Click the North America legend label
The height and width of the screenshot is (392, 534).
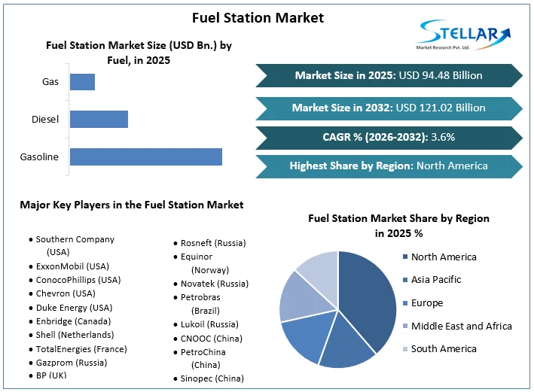(444, 257)
